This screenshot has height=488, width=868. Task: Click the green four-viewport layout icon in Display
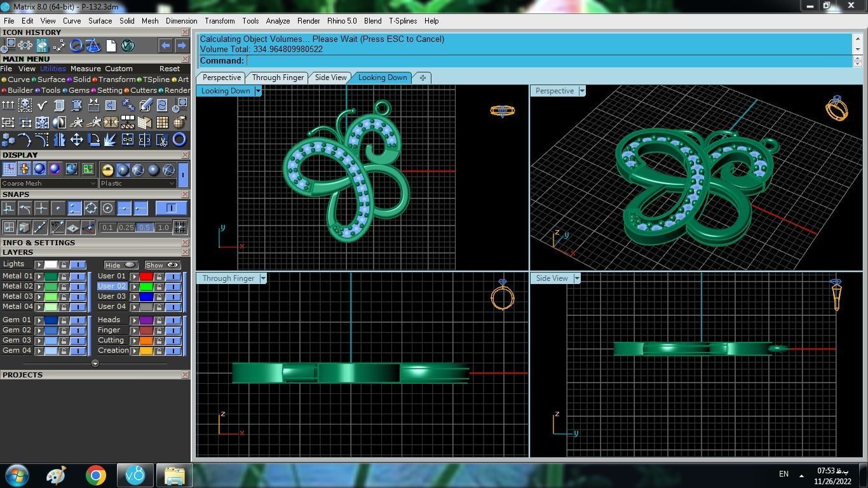pyautogui.click(x=88, y=169)
